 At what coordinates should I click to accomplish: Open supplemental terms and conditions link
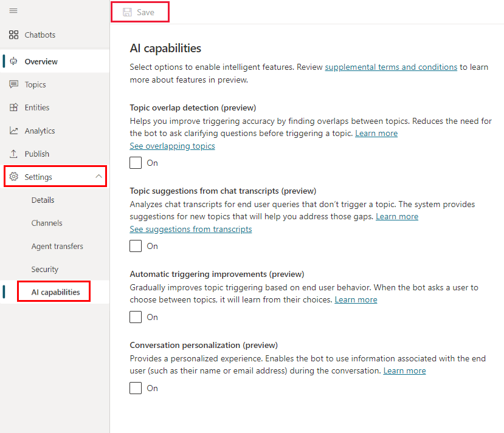click(391, 67)
